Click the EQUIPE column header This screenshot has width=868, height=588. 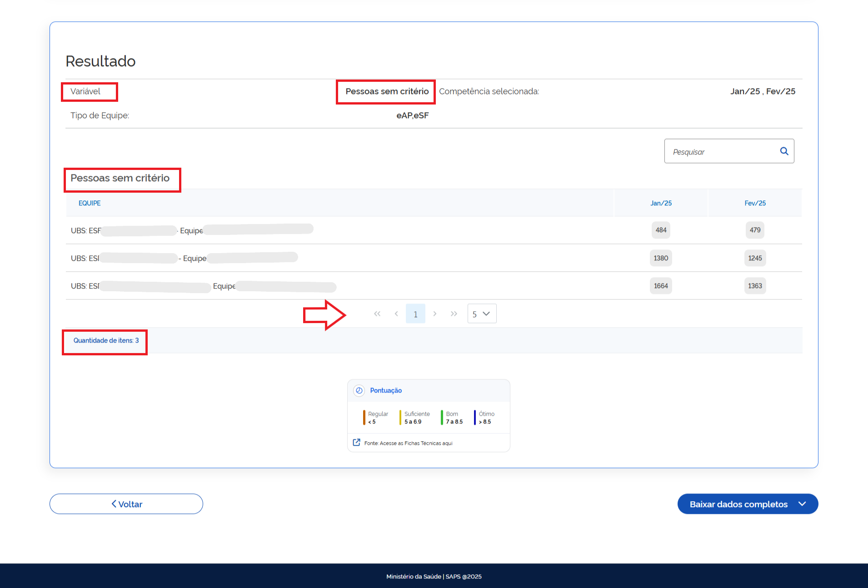point(90,203)
